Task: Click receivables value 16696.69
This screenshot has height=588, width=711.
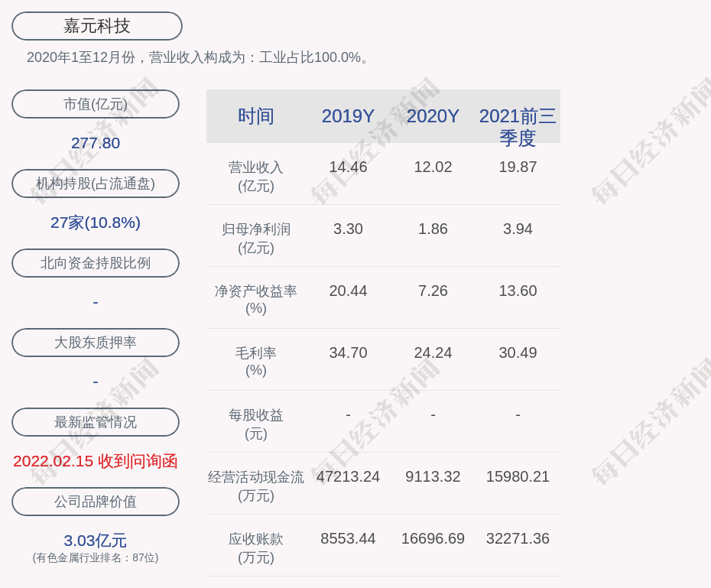Action: point(433,538)
